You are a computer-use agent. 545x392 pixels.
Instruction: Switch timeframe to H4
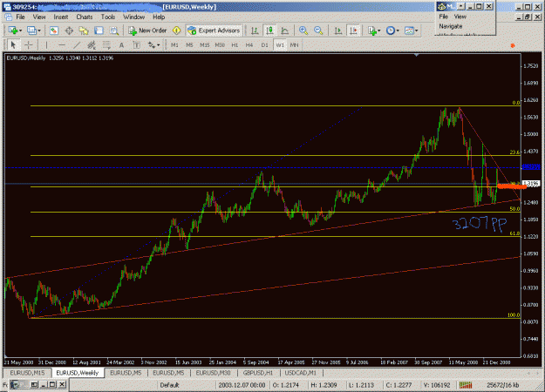[249, 45]
